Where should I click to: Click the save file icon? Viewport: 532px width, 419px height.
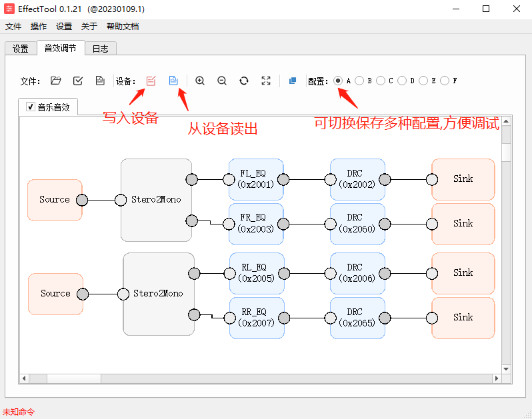click(100, 81)
